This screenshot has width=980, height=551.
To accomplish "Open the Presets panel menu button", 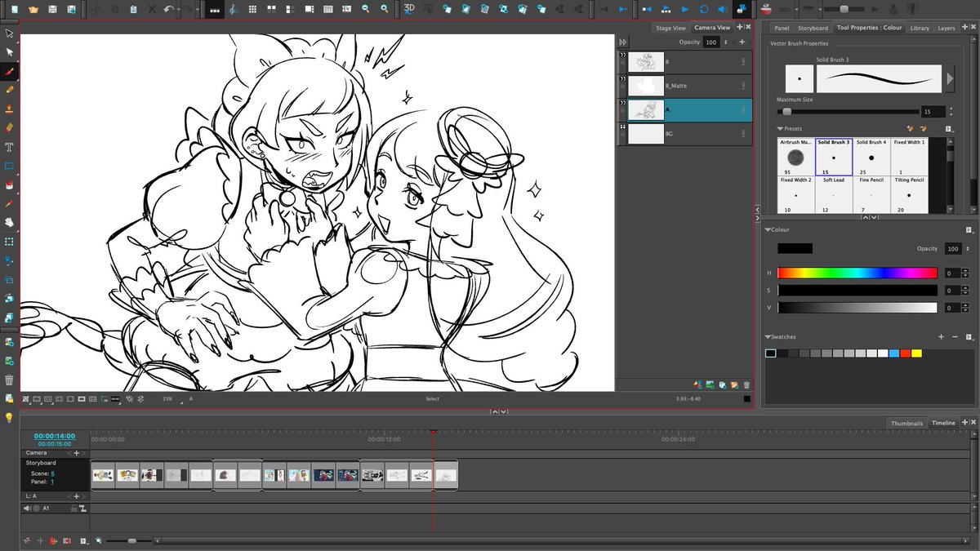I will coord(948,128).
